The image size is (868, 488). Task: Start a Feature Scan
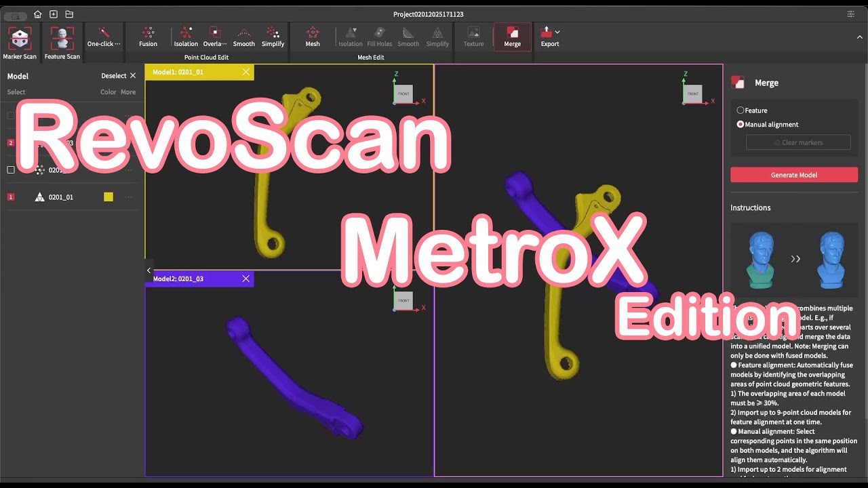62,43
